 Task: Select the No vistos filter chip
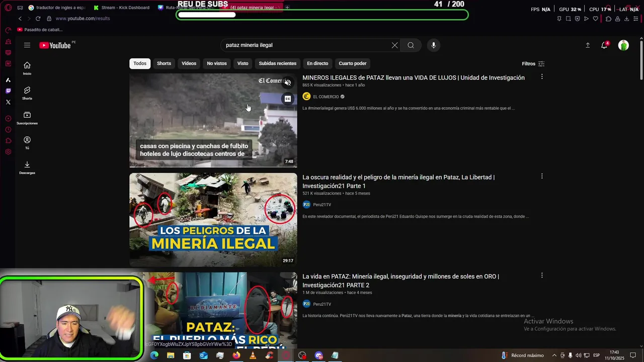tap(217, 63)
